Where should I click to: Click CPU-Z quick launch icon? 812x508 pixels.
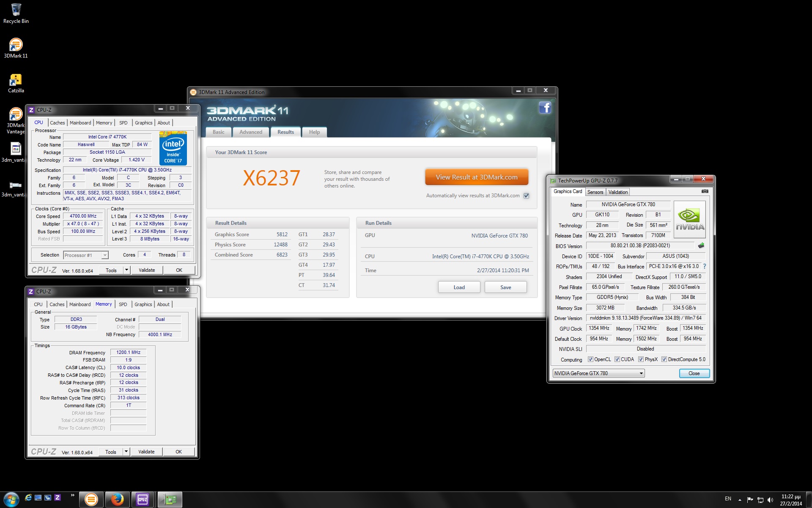click(x=58, y=497)
